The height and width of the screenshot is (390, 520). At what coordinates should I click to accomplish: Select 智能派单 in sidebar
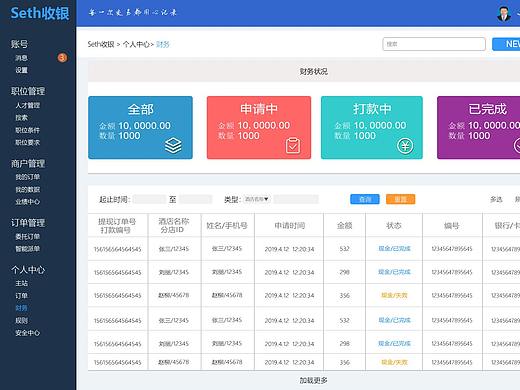[x=28, y=249]
